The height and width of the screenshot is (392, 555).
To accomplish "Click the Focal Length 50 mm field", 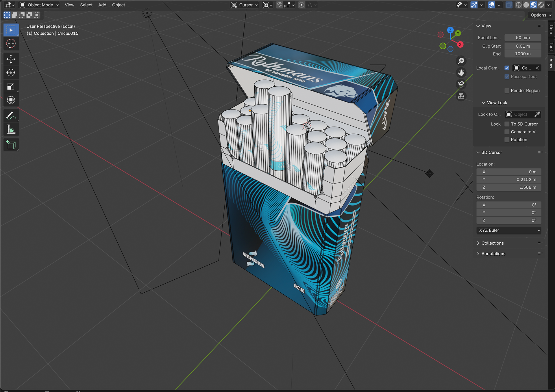I will (523, 38).
